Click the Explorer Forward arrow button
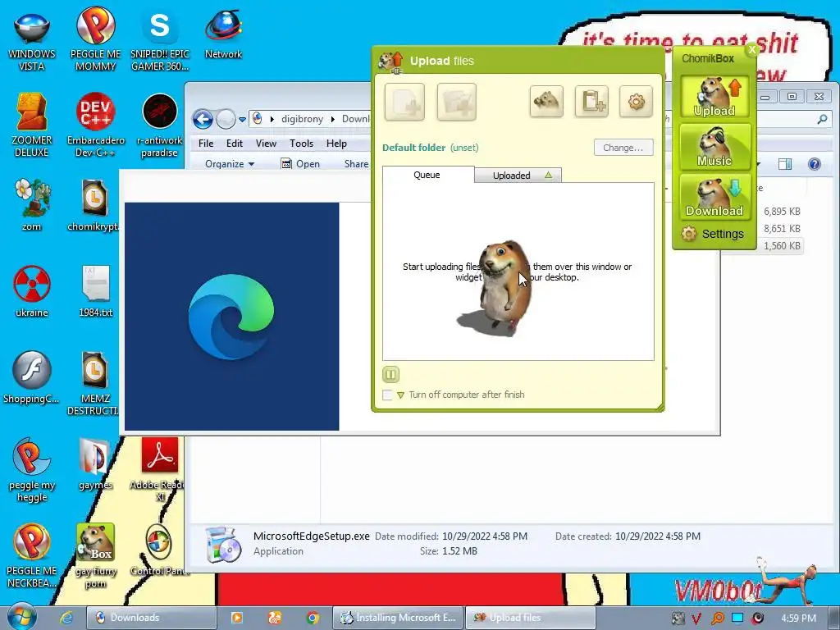The width and height of the screenshot is (840, 630). [x=226, y=119]
